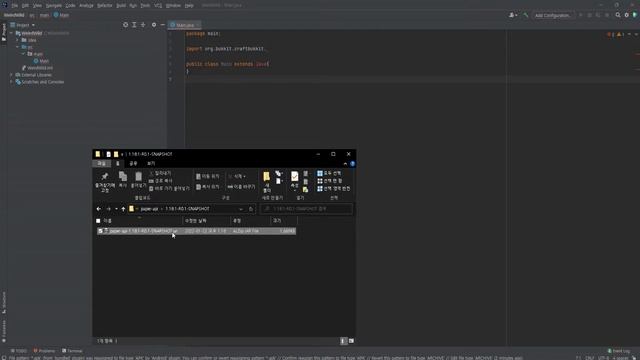The image size is (640, 360).
Task: Collapse the project root node
Action: [x=12, y=33]
